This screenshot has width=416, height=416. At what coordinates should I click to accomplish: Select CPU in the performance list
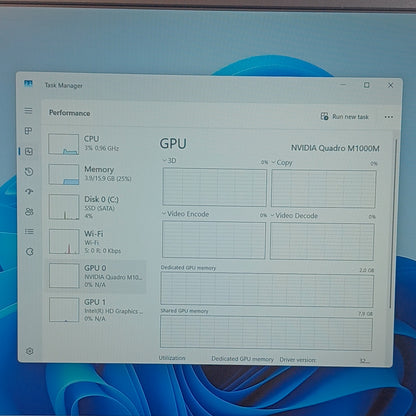[x=96, y=144]
